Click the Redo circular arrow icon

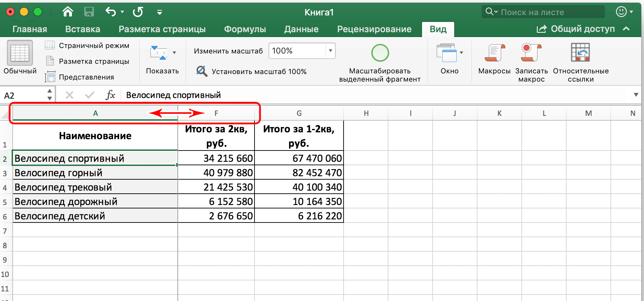[138, 12]
